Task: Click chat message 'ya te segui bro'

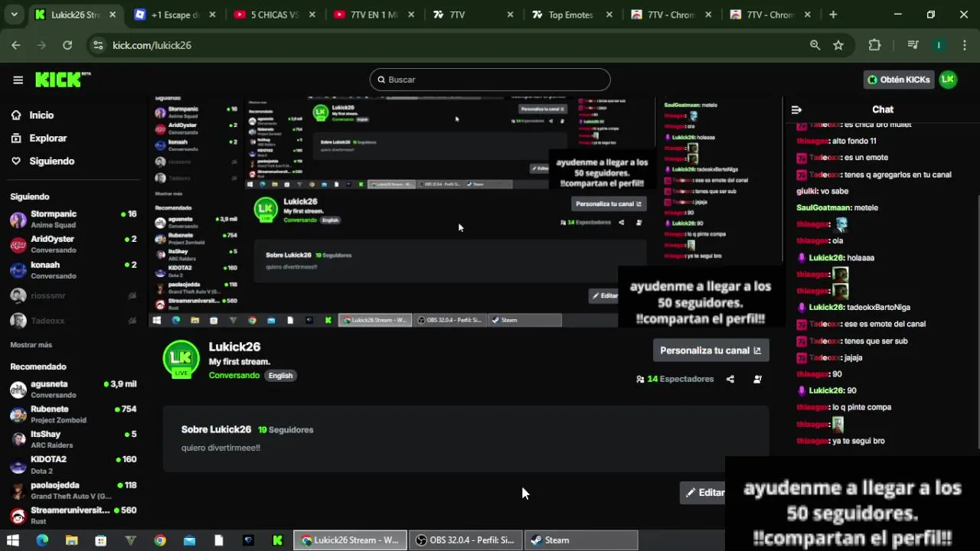Action: pyautogui.click(x=858, y=441)
